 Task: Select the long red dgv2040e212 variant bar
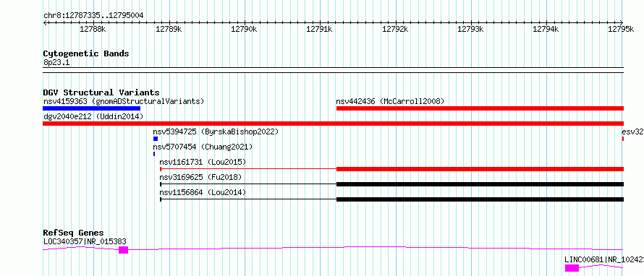pyautogui.click(x=333, y=124)
